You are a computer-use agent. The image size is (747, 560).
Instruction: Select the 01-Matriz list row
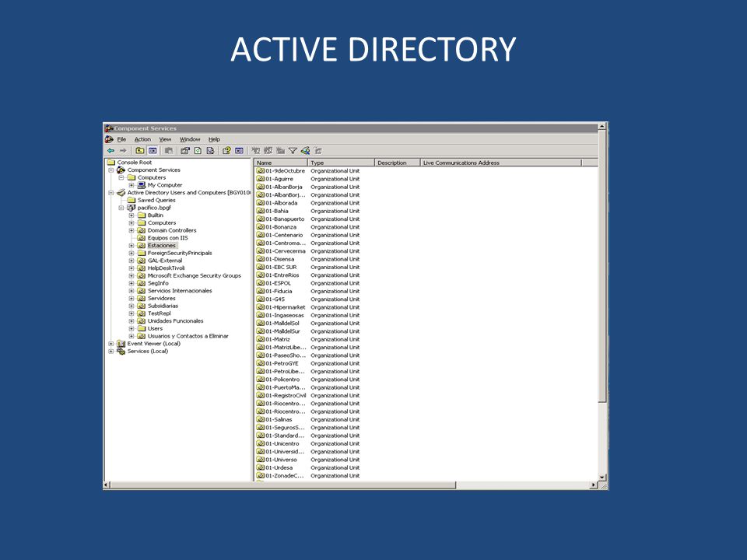[x=308, y=339]
